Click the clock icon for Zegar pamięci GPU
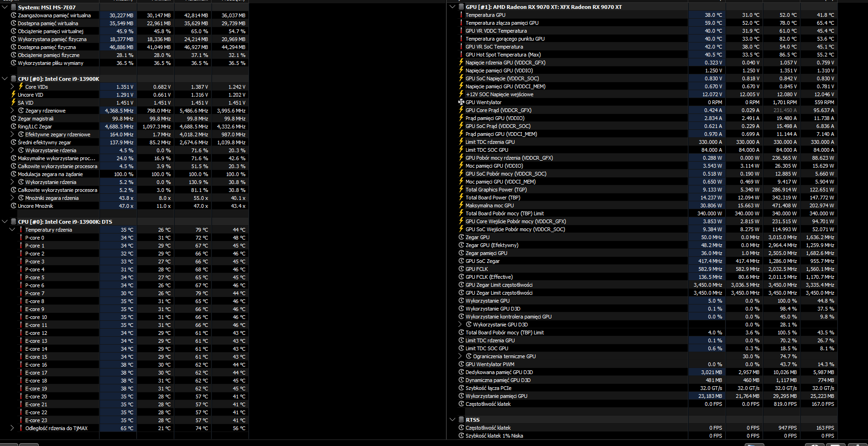This screenshot has height=446, width=868. [x=461, y=253]
